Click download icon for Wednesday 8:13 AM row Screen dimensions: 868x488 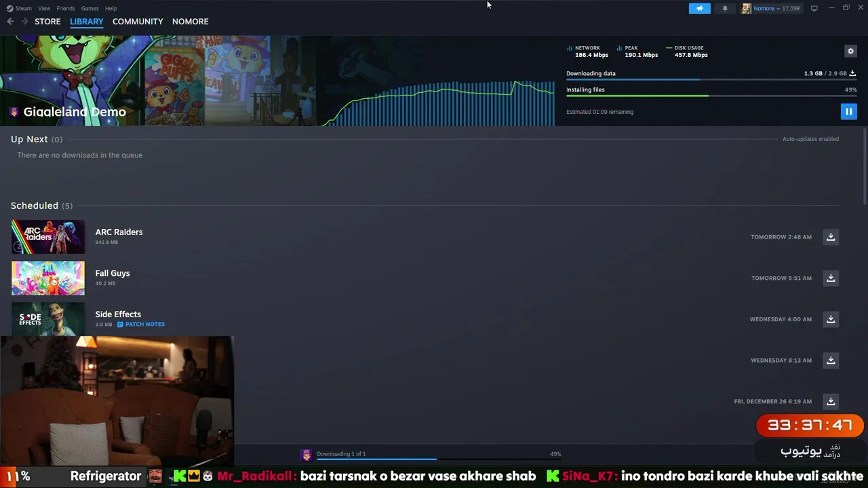point(831,360)
